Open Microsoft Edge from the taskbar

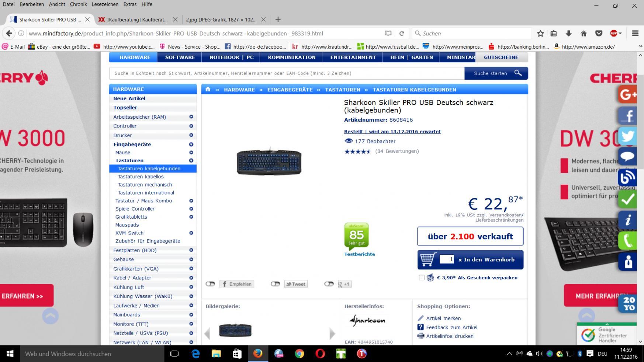tap(195, 354)
